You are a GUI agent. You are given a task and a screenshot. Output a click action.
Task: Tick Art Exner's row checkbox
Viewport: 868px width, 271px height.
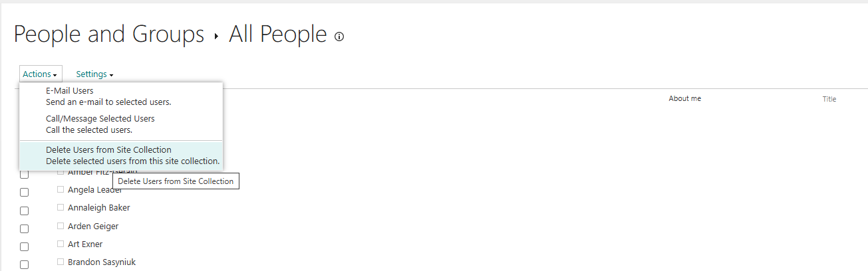25,246
